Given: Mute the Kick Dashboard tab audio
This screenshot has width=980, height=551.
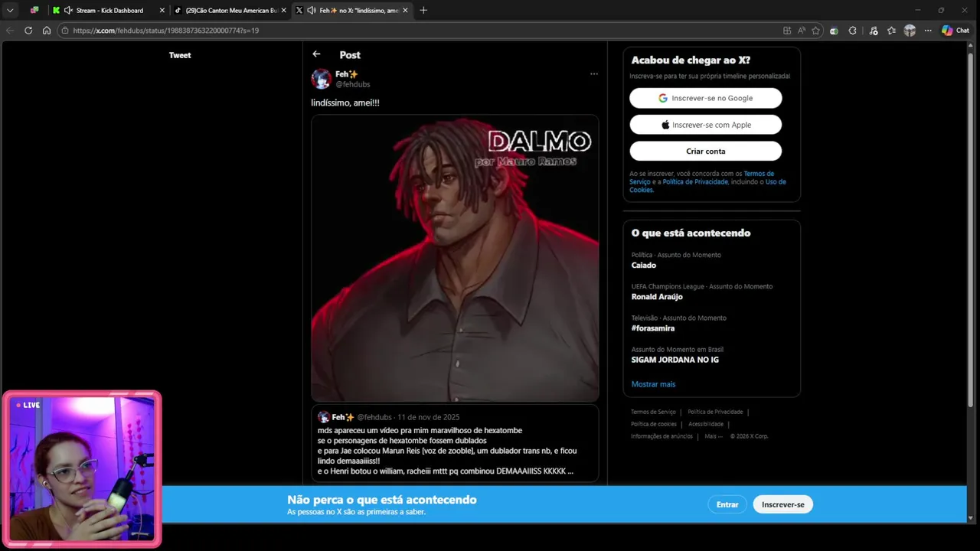Looking at the screenshot, I should [x=68, y=10].
